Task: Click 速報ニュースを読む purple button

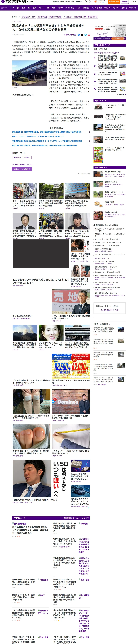Action: (22, 169)
